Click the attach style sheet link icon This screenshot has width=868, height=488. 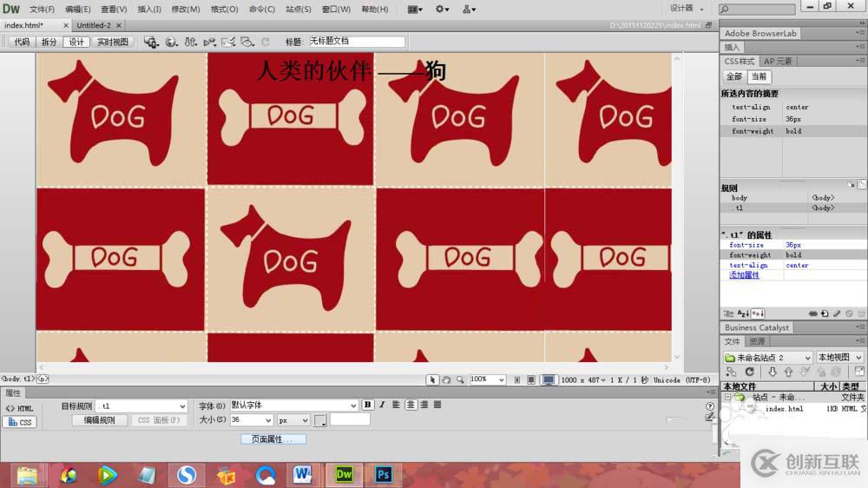click(x=813, y=313)
